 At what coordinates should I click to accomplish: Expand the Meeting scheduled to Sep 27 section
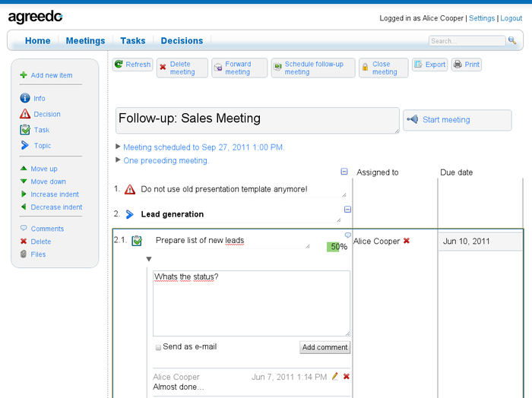click(x=118, y=147)
